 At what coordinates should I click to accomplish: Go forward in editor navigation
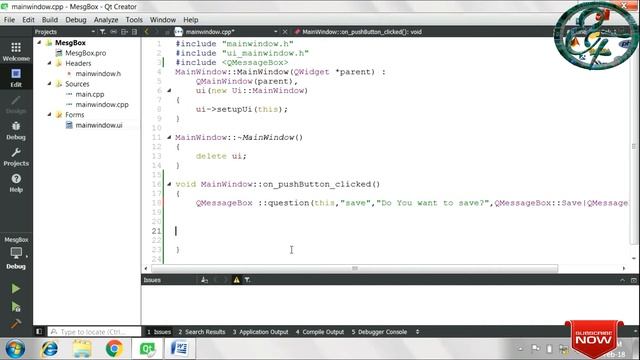tap(156, 31)
